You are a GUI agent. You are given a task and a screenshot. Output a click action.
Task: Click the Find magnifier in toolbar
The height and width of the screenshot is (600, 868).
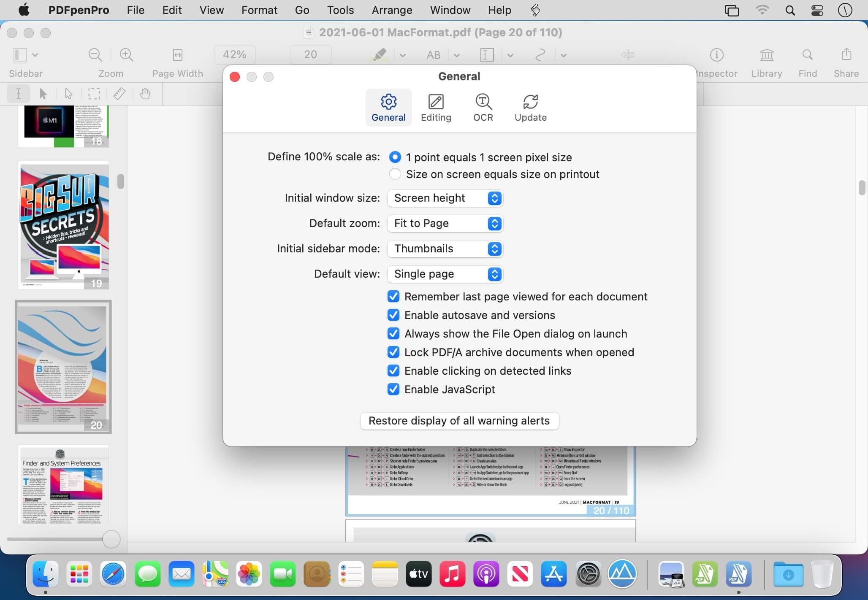click(807, 55)
